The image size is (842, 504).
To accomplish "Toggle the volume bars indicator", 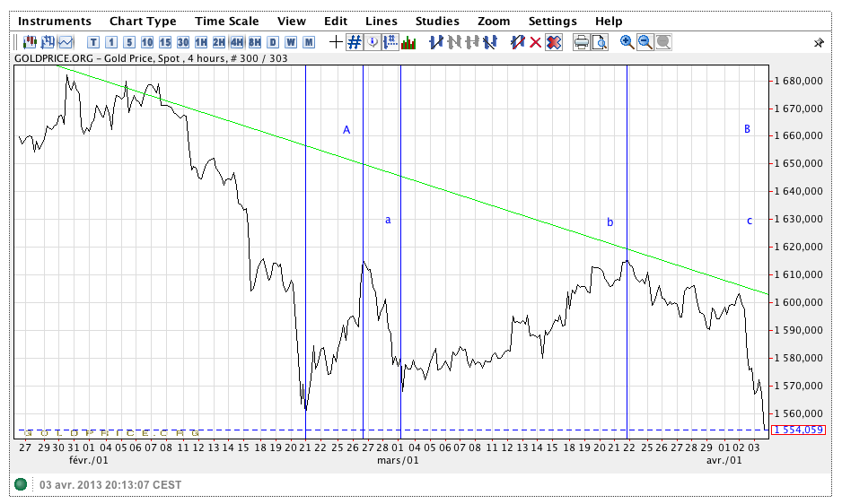I will click(x=409, y=42).
